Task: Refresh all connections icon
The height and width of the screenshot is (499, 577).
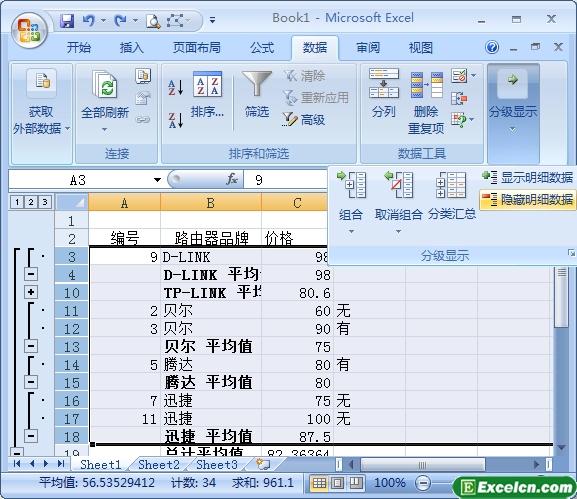Action: pos(105,84)
